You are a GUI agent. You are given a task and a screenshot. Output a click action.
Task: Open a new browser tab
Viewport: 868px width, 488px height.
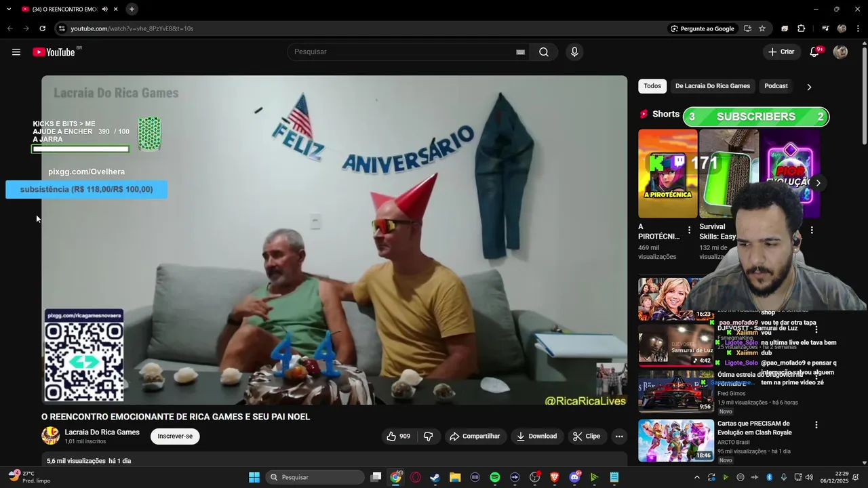pyautogui.click(x=132, y=9)
